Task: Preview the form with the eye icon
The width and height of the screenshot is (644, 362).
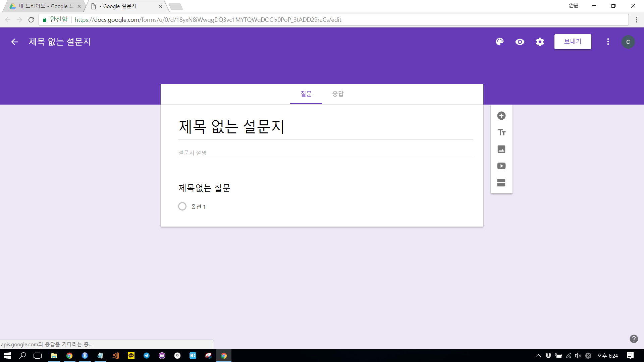Action: 520,42
